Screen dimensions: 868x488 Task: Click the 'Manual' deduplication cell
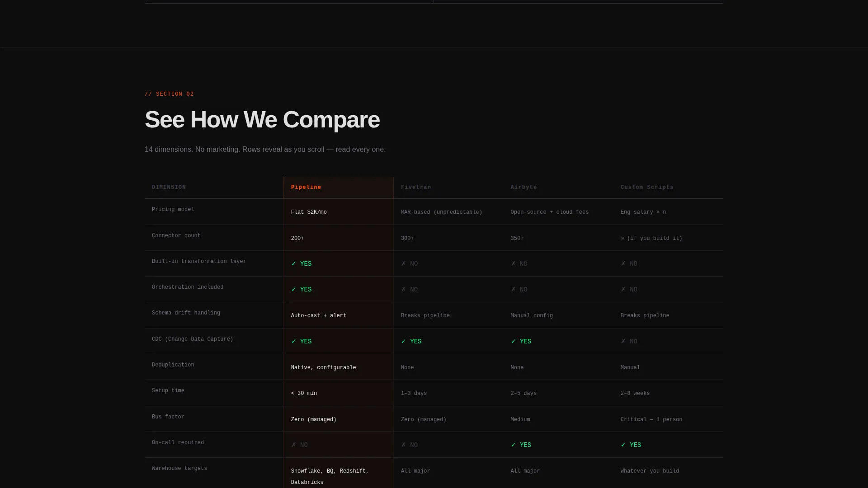631,367
